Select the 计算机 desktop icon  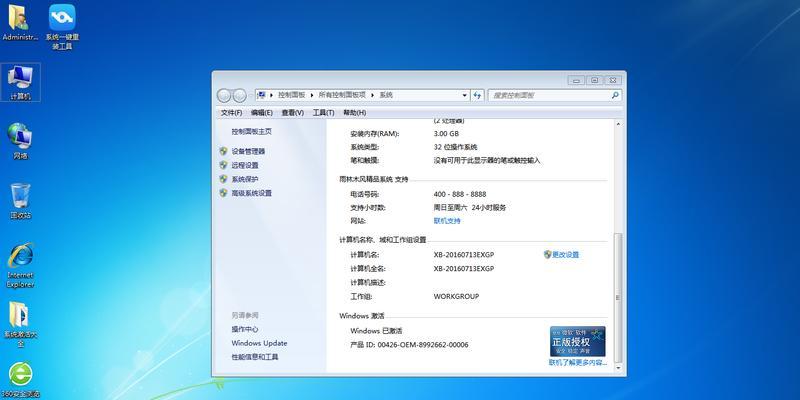click(x=20, y=82)
